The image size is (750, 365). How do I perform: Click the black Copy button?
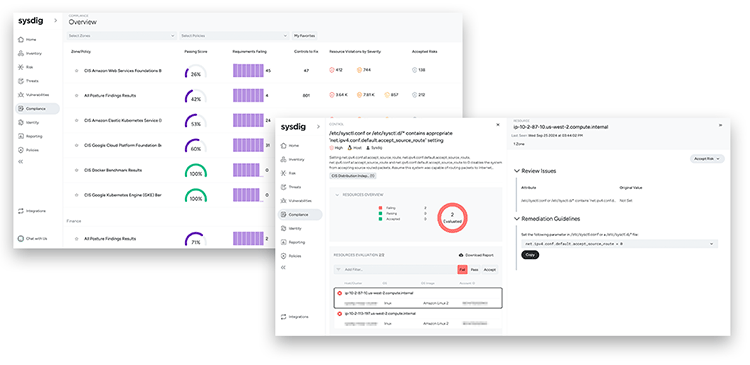pyautogui.click(x=530, y=254)
